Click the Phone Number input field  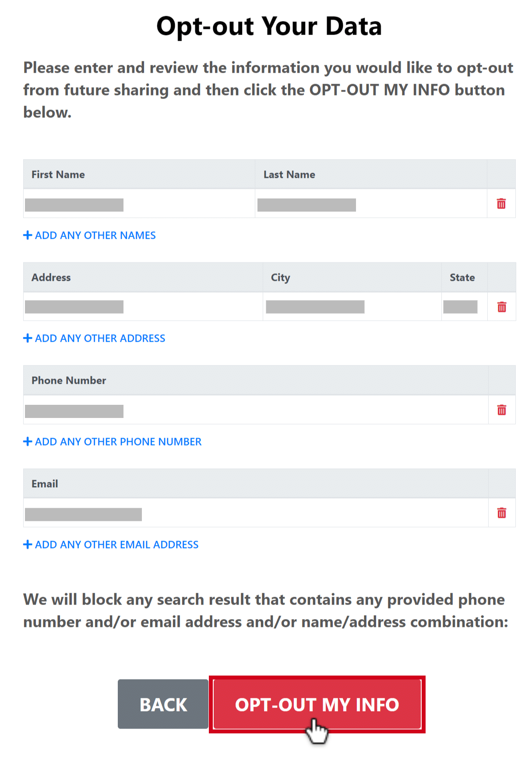tap(74, 411)
